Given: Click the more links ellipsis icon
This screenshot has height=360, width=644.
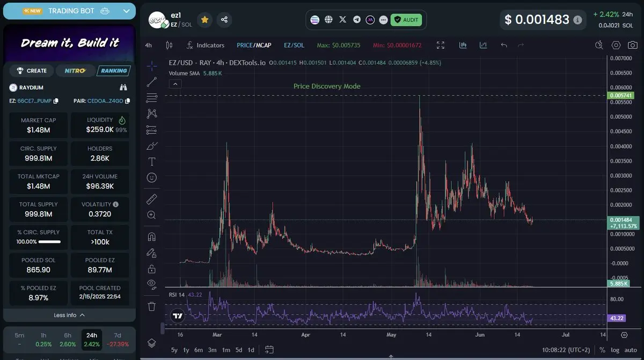Looking at the screenshot, I should tap(383, 20).
